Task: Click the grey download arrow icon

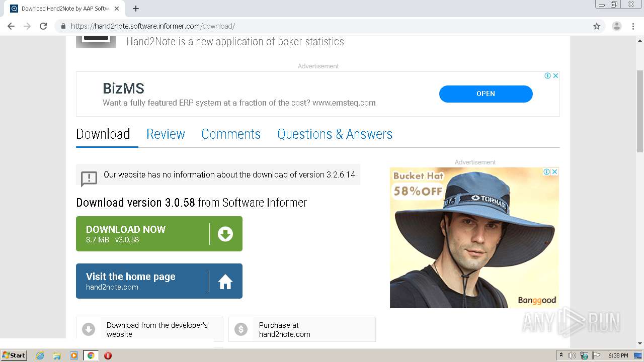Action: pos(89,329)
